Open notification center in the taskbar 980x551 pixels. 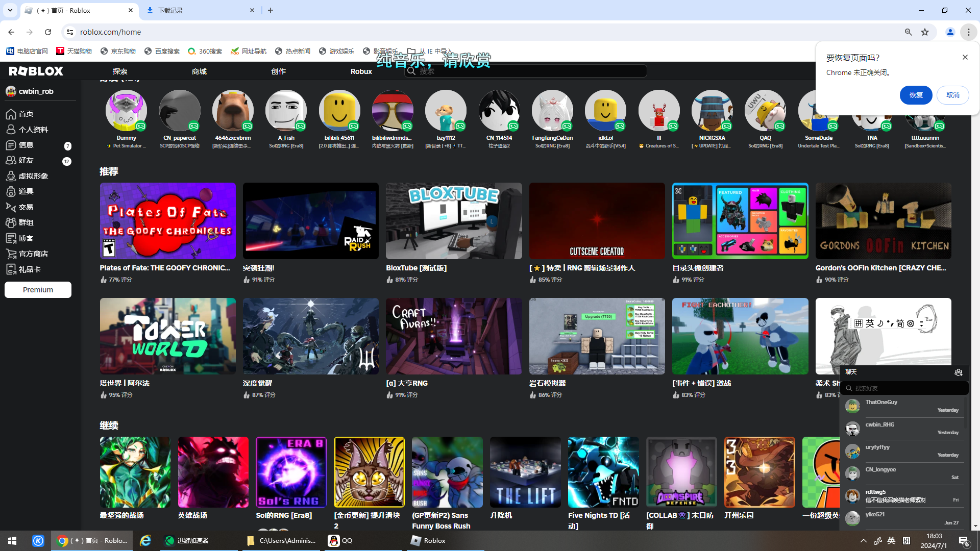pos(964,541)
